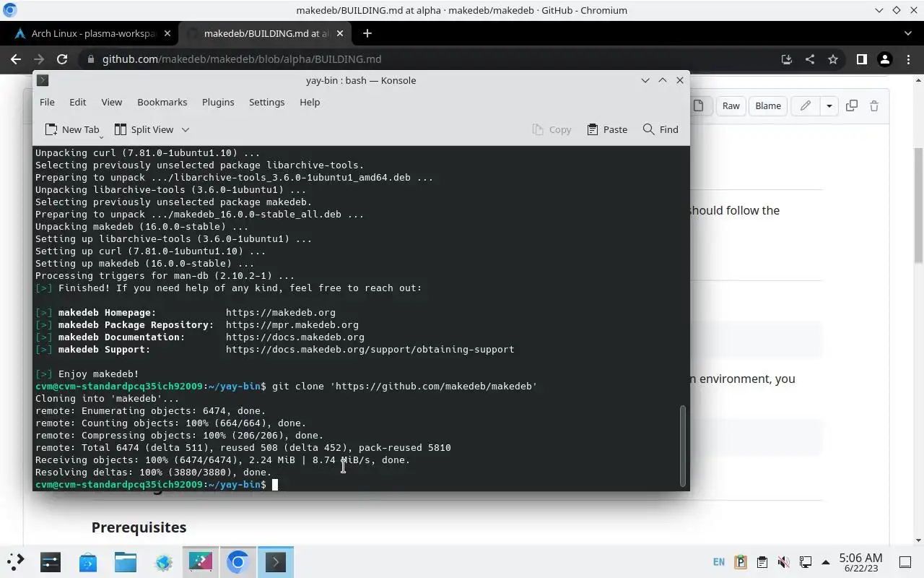This screenshot has width=924, height=578.
Task: Open the Dolphin file manager taskbar icon
Action: point(126,561)
